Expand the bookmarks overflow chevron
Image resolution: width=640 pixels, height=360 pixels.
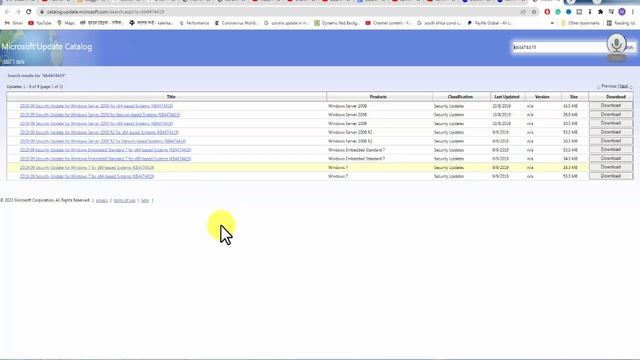coord(552,23)
